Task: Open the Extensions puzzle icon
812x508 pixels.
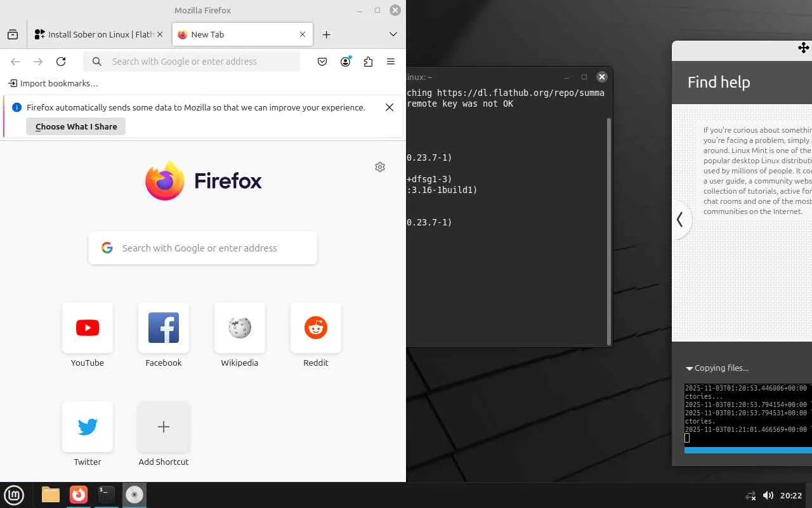Action: click(368, 62)
